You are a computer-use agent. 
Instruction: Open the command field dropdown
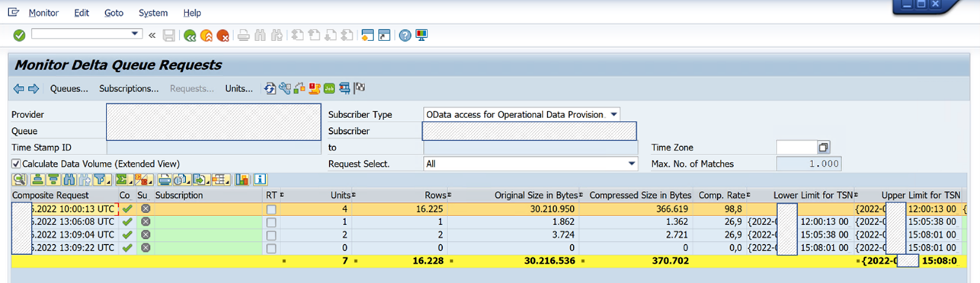[136, 34]
